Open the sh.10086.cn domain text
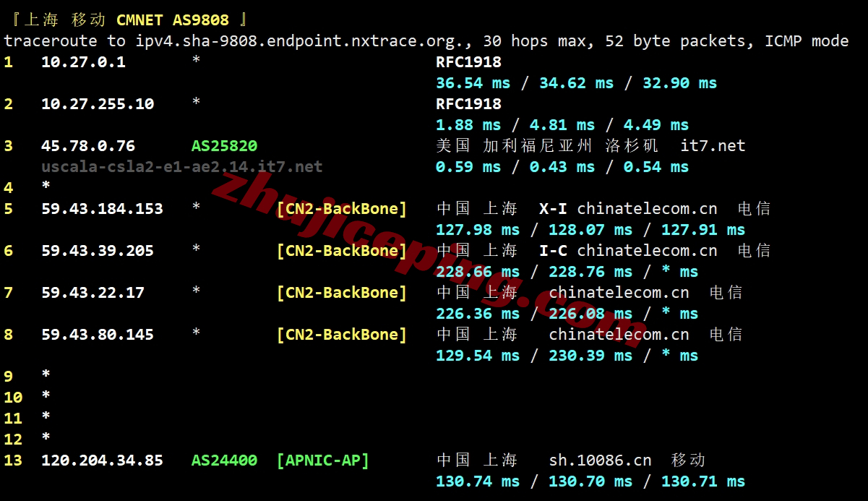868x501 pixels. 600,461
